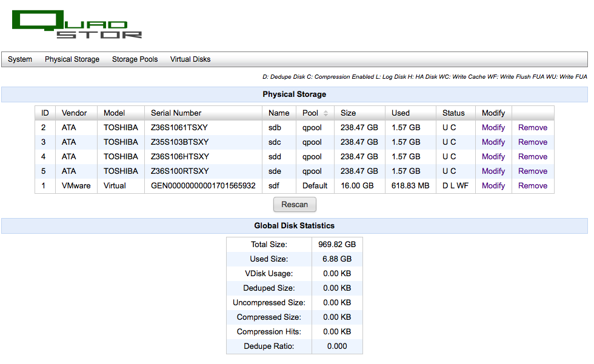Image resolution: width=594 pixels, height=364 pixels.
Task: Click the Compressed Size label
Action: [269, 317]
